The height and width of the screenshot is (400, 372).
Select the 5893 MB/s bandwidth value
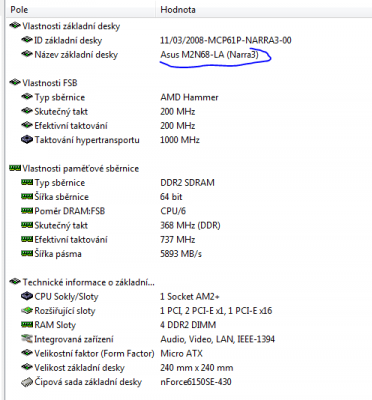[181, 254]
